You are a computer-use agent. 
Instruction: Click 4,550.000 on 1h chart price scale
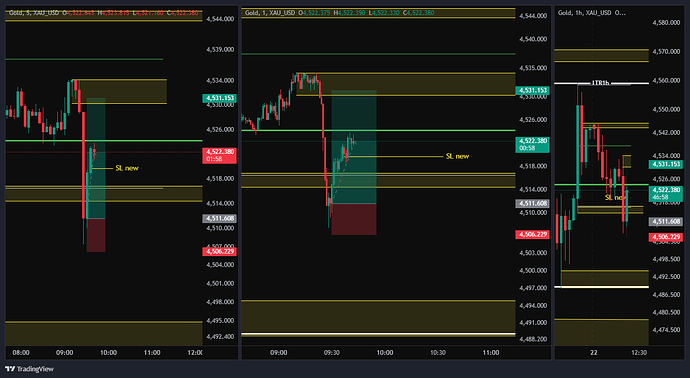pos(666,109)
